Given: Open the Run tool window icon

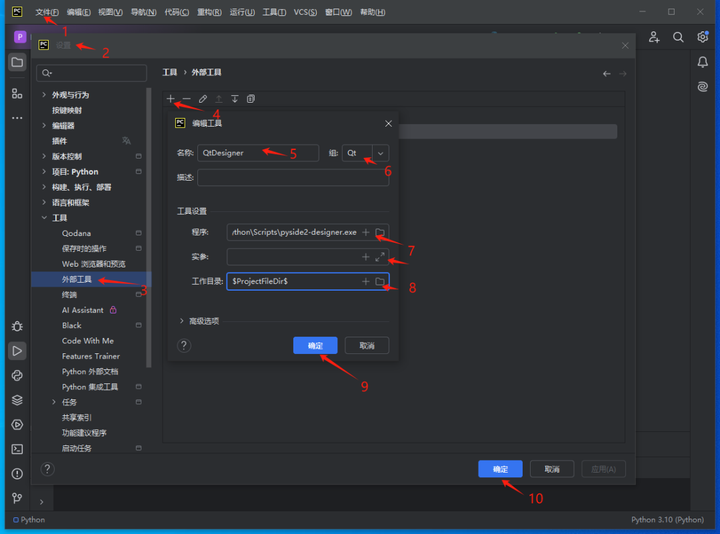Looking at the screenshot, I should [17, 351].
